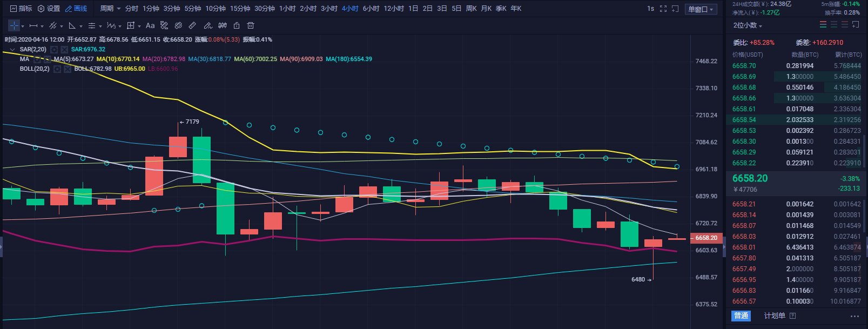
Task: Open the 单窗口 window layout dropdown
Action: coord(701,9)
